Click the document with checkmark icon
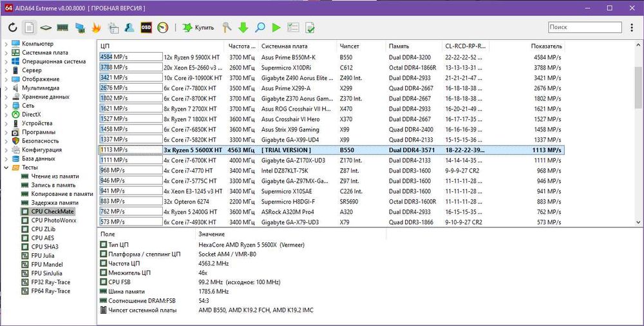Image resolution: width=644 pixels, height=326 pixels. tap(310, 28)
